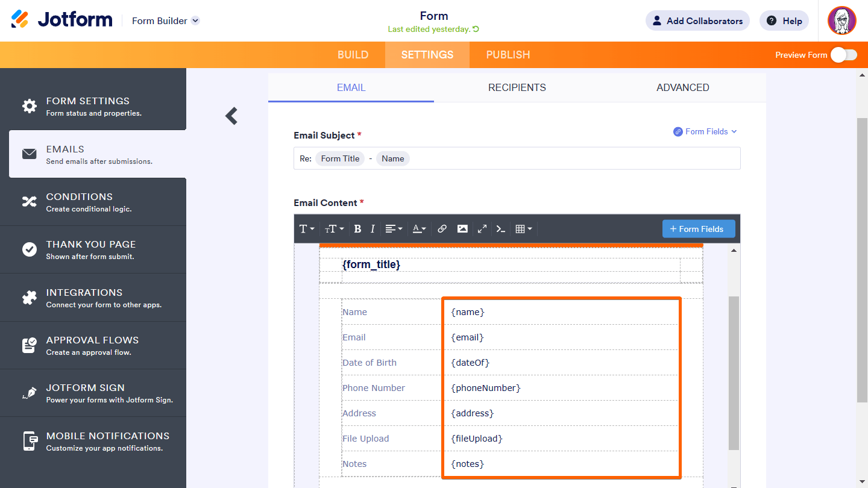Click the Jotform logo
868x488 pixels.
coord(62,20)
